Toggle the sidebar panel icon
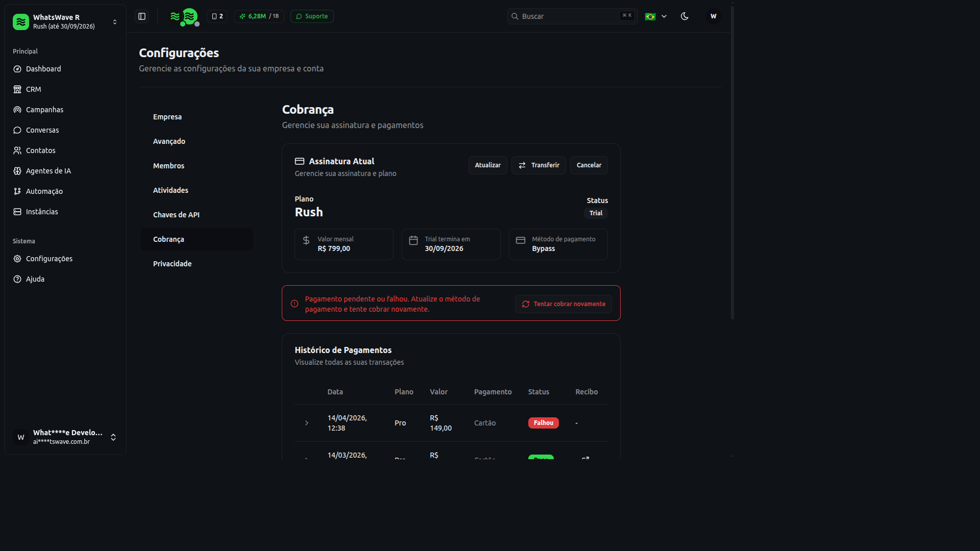980x551 pixels. point(142,16)
